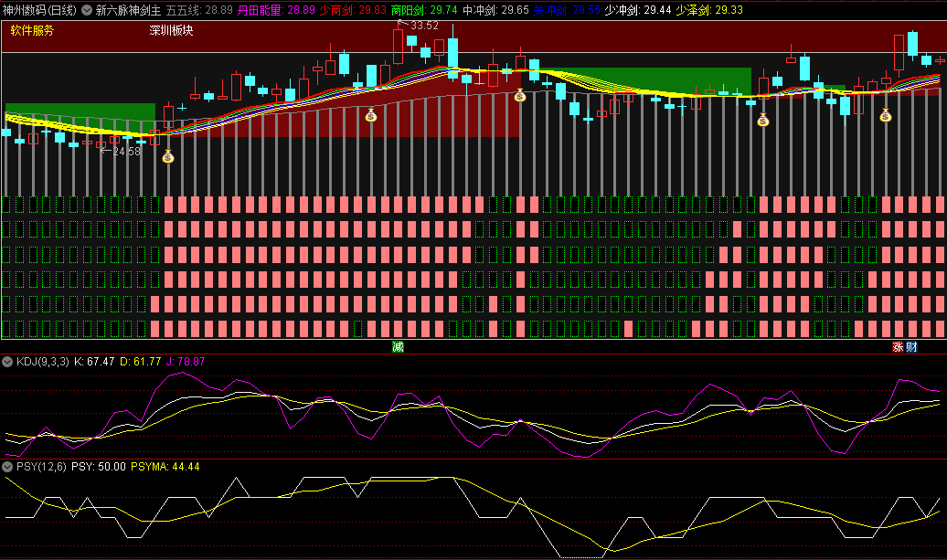Open the main chart indicator dropdown arrow icon
Image resolution: width=947 pixels, height=560 pixels.
87,10
